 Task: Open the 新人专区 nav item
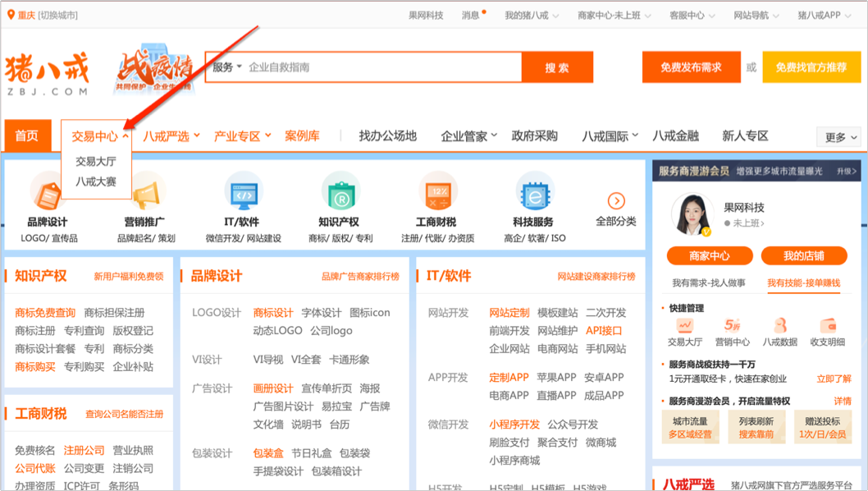pos(745,135)
